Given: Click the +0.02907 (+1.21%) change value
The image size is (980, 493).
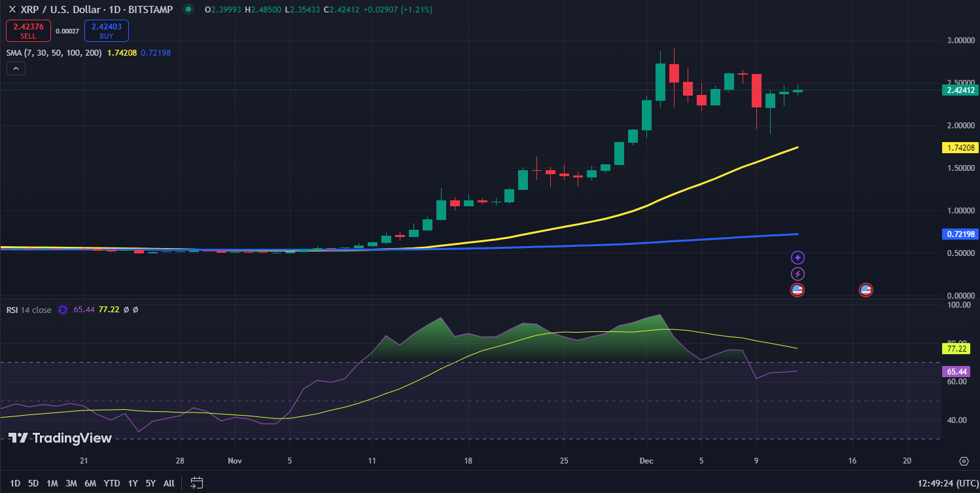Looking at the screenshot, I should (x=398, y=10).
